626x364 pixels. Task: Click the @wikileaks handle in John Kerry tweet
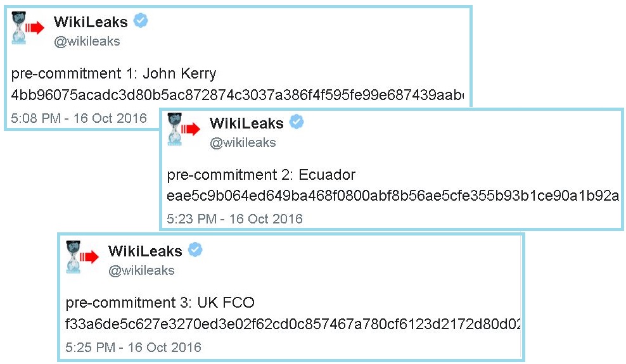87,42
